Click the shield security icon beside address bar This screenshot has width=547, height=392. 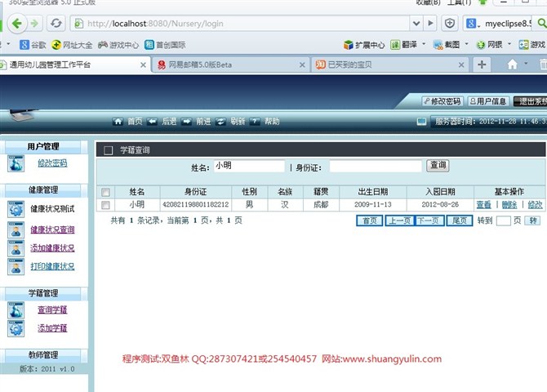click(x=450, y=24)
